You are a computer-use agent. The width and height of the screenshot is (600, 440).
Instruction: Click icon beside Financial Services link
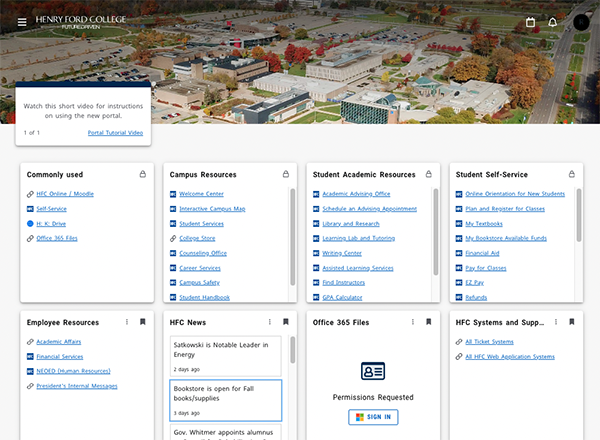coord(30,357)
